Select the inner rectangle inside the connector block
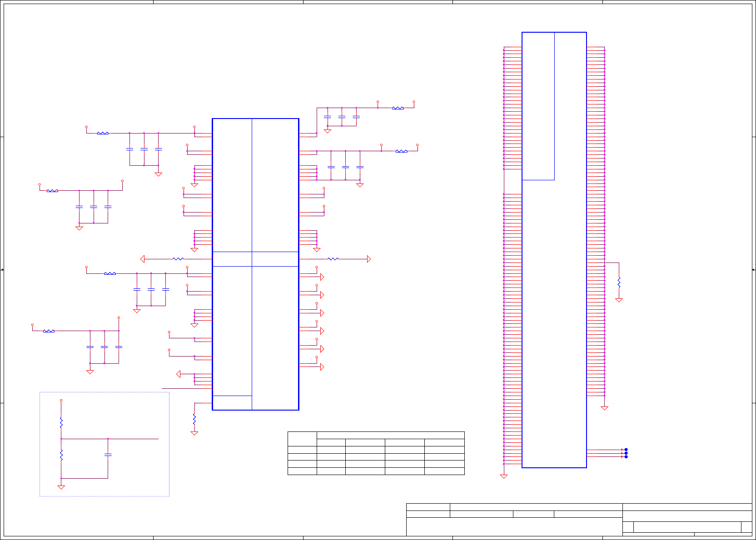Viewport: 756px width, 540px height. [x=538, y=106]
